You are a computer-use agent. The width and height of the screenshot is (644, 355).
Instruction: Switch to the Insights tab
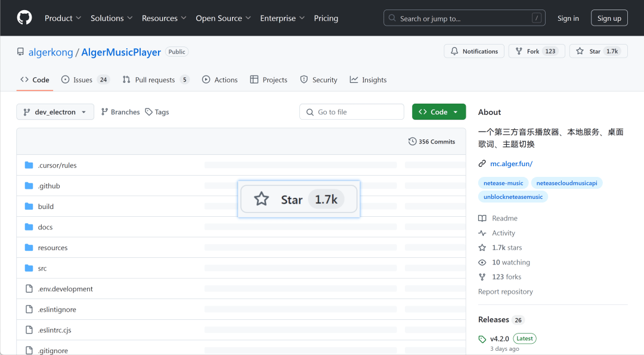368,80
